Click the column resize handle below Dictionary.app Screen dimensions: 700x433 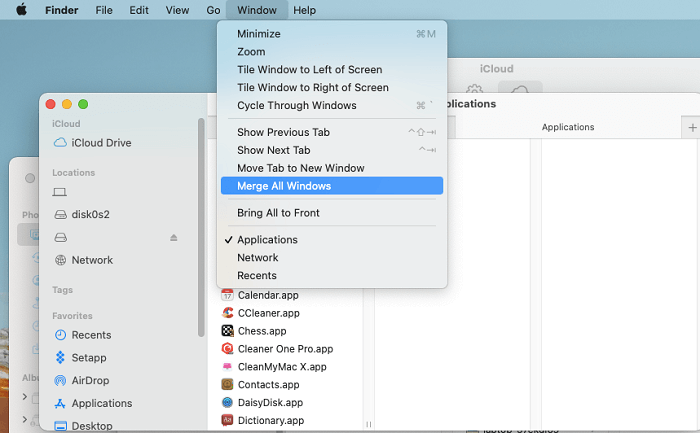(369, 424)
